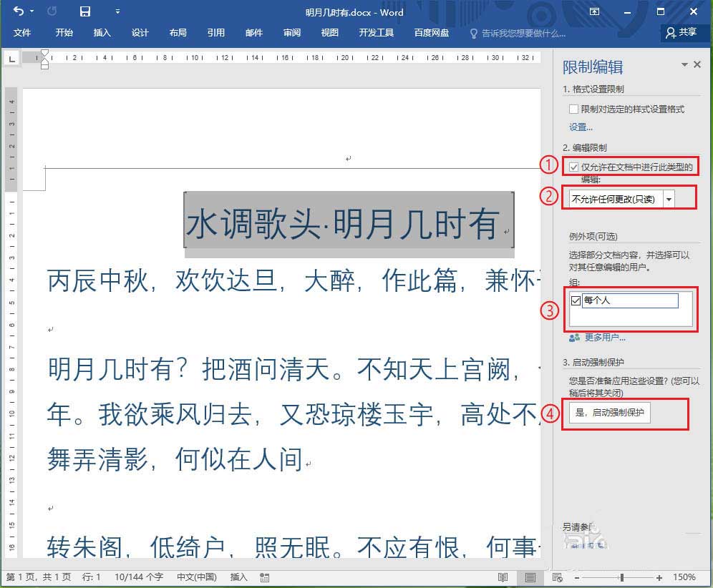The image size is (713, 588).
Task: Click the 中文(中国) language indicator
Action: click(196, 577)
